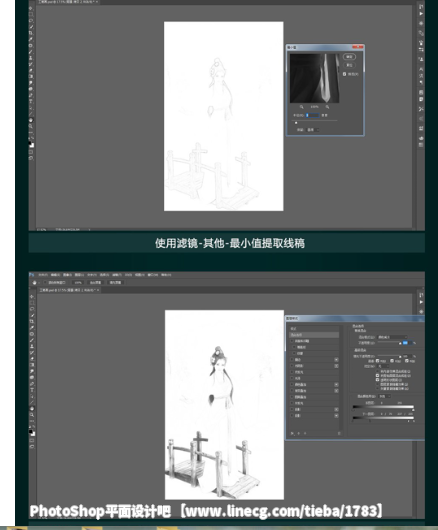Click Cancel button in Minimum dialog
Screen dimensions: 438x530
[349, 65]
